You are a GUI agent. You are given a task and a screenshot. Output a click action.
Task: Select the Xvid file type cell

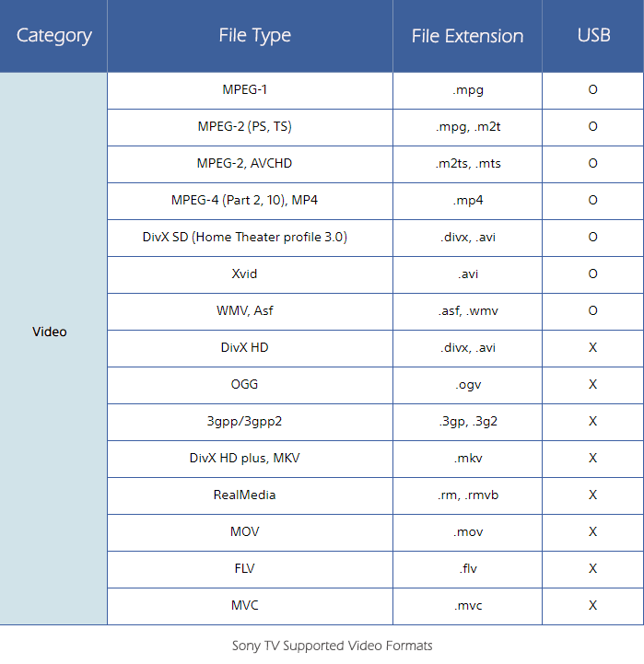[x=245, y=274]
